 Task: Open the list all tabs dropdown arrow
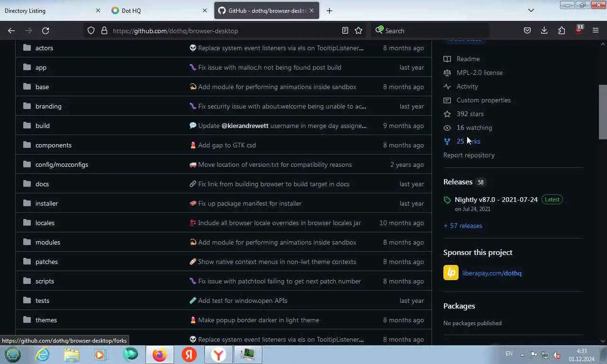(x=531, y=10)
